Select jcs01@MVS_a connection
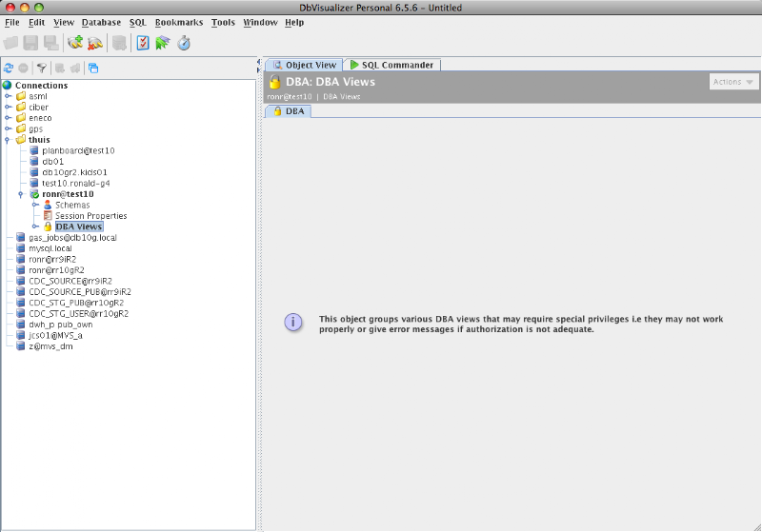762x532 pixels. pyautogui.click(x=55, y=335)
